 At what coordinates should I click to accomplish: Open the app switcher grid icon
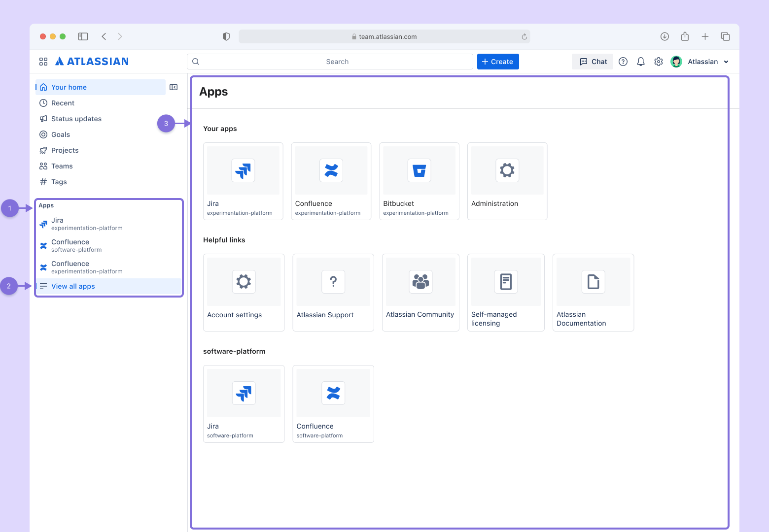(x=43, y=62)
